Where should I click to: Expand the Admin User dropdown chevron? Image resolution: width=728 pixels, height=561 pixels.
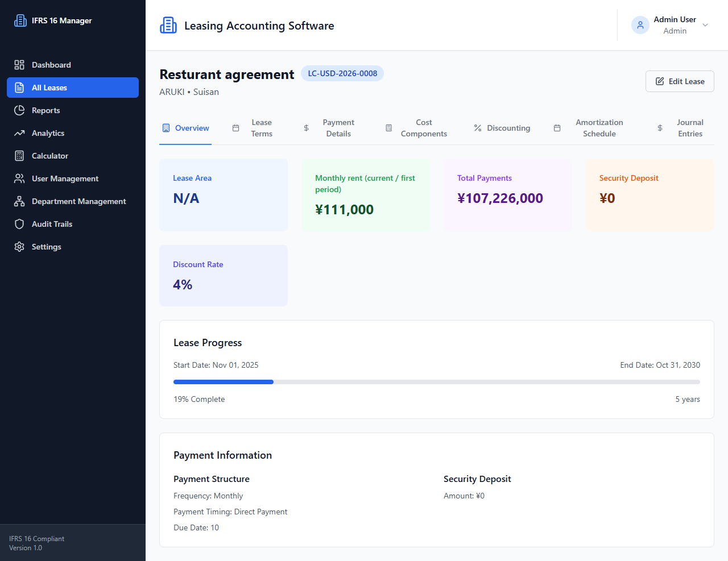click(x=705, y=25)
